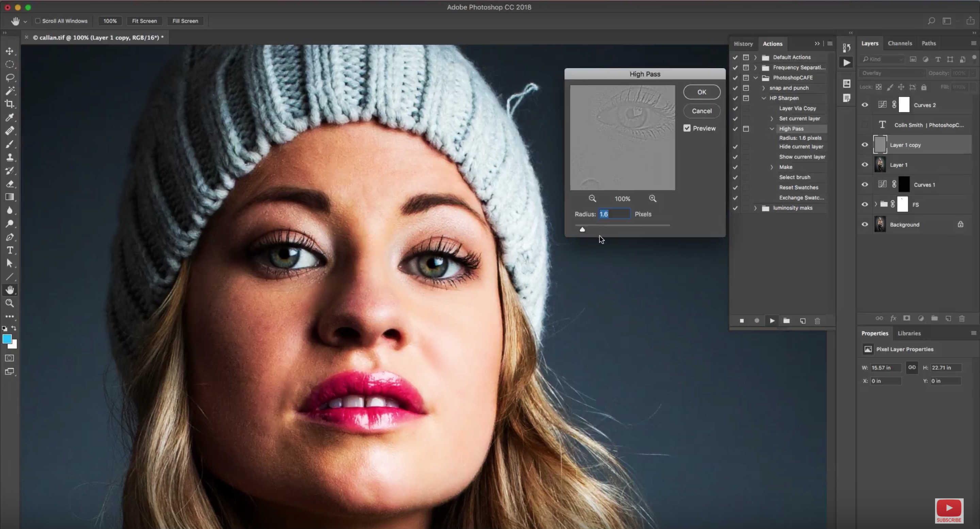Screen dimensions: 980x529
Task: Switch to the Channels tab
Action: (x=900, y=43)
